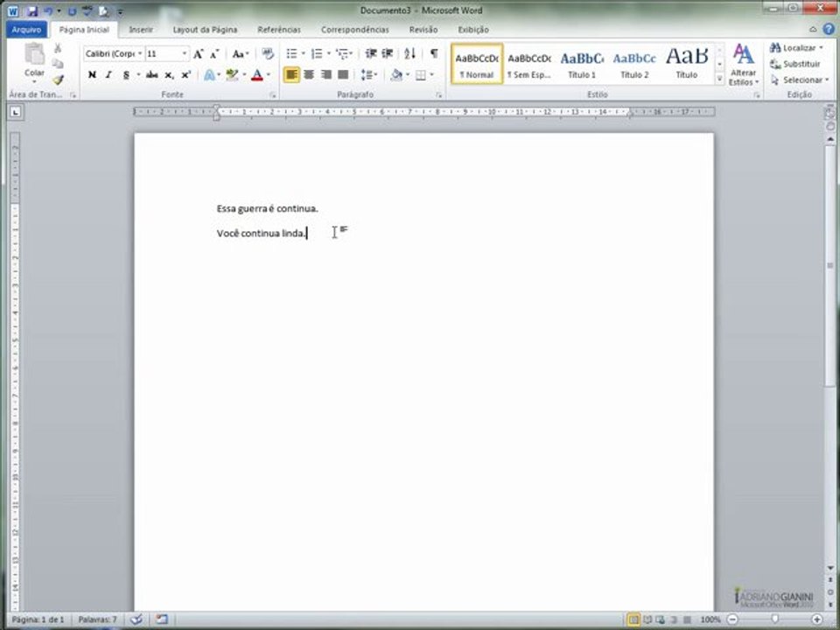This screenshot has height=630, width=840.
Task: Paste using the Colar clipboard icon
Action: coord(34,53)
